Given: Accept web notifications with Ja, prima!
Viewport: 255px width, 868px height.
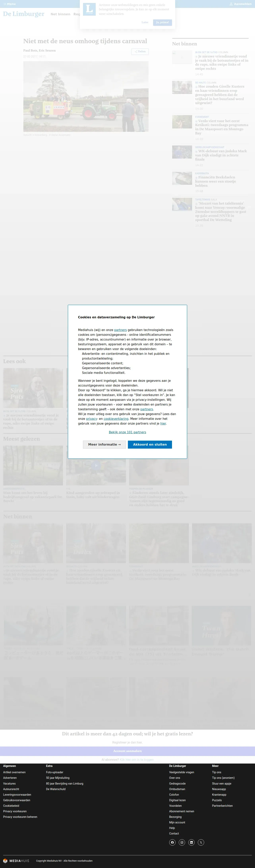Looking at the screenshot, I should [162, 22].
